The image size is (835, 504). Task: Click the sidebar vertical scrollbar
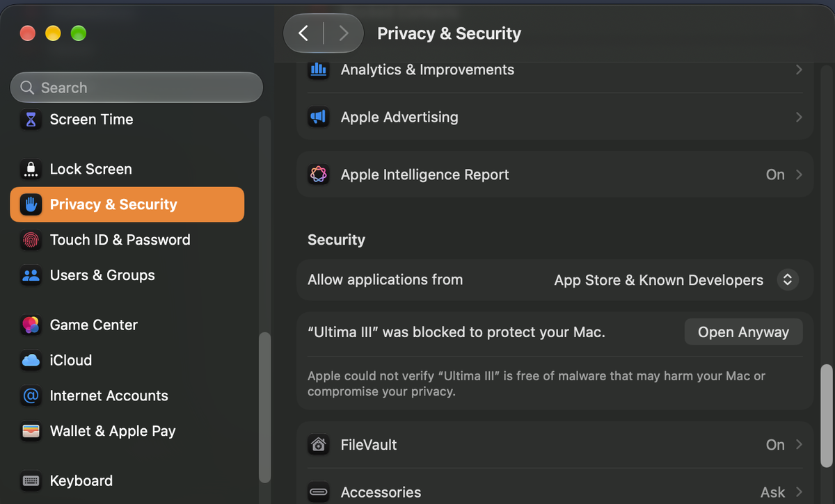pyautogui.click(x=264, y=408)
